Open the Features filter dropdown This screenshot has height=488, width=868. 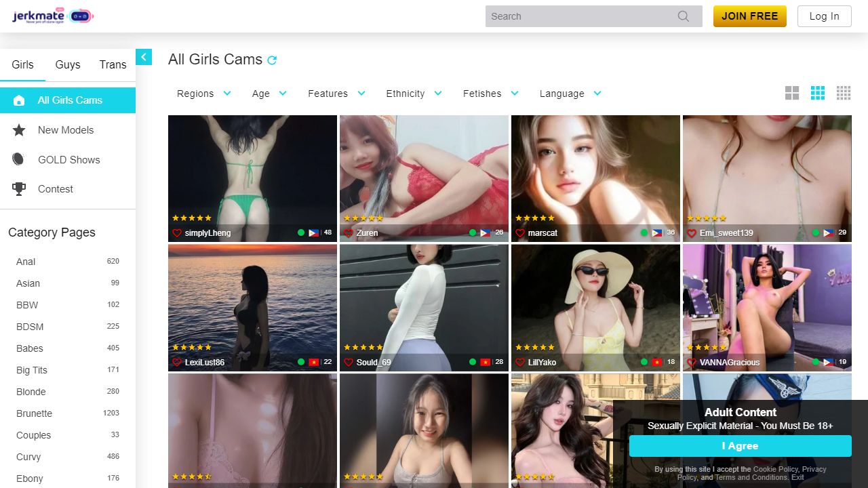point(336,94)
